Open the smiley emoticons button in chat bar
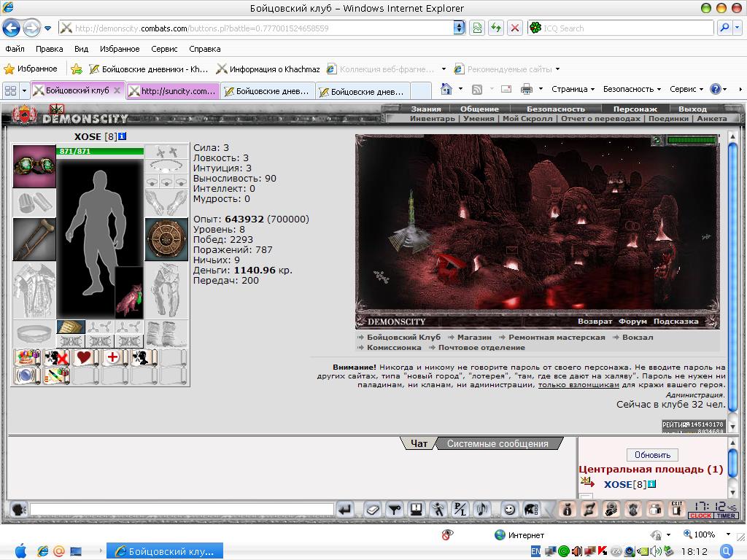The width and height of the screenshot is (747, 560). click(x=509, y=510)
